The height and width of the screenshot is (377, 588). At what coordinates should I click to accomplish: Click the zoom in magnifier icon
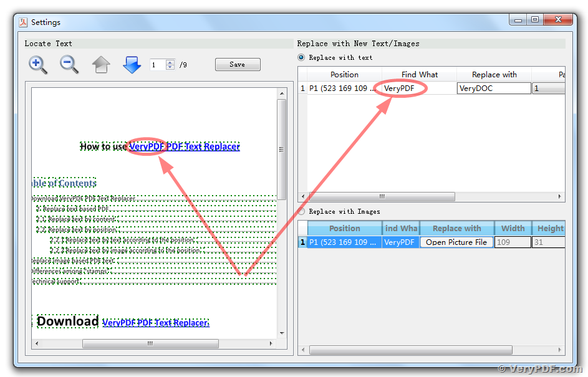[38, 64]
